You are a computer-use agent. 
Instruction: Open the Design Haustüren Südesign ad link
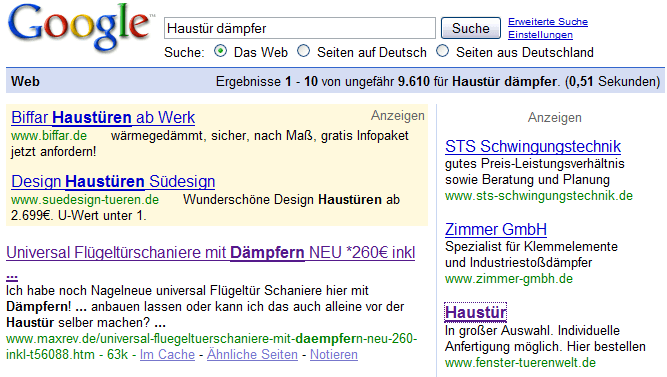click(x=113, y=182)
